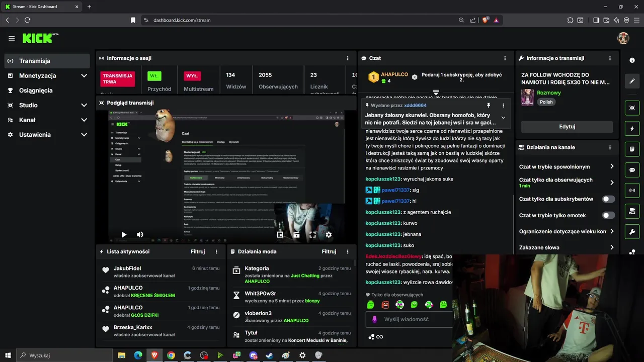Viewport: 644px width, 362px height.
Task: Toggle the lightning activity icon in the right sidebar
Action: (x=632, y=129)
